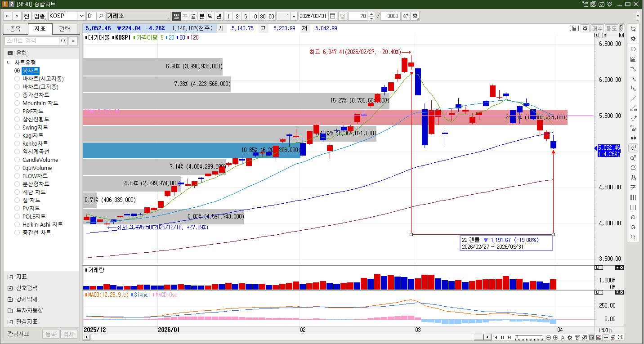Click the zoom in plus icon below chart
This screenshot has width=644, height=344.
[x=555, y=337]
